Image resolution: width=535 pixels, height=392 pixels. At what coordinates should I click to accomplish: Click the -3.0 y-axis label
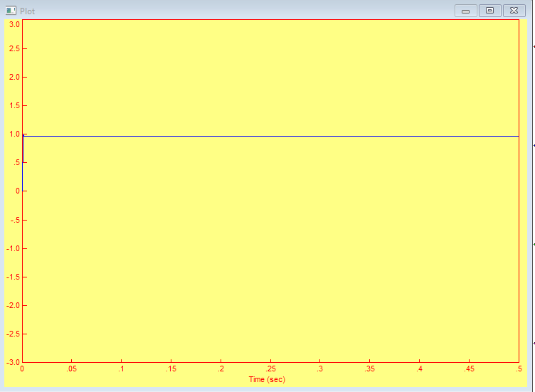click(x=14, y=362)
